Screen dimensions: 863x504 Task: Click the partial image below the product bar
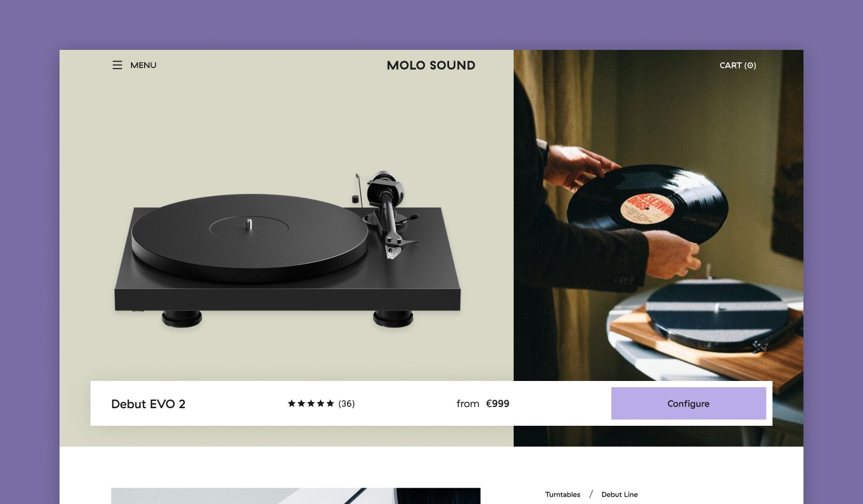(295, 496)
